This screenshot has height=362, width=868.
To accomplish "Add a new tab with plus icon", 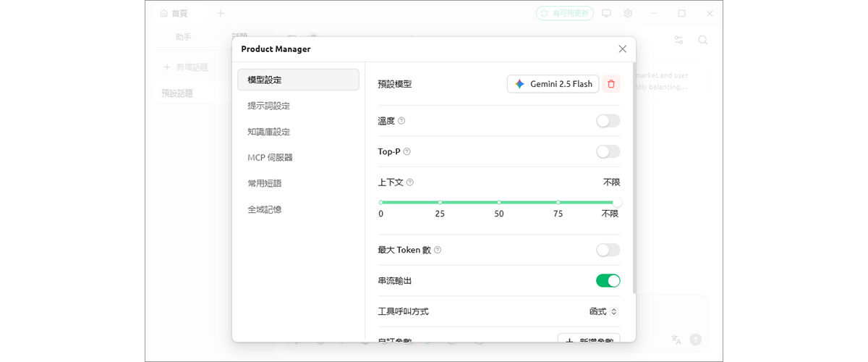I will [221, 13].
